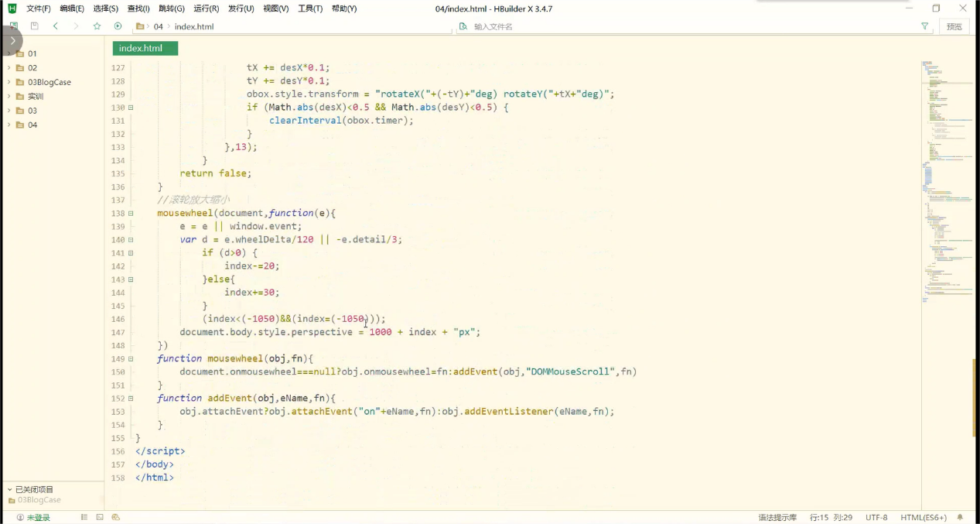Toggle code fold at line 138

(x=131, y=214)
